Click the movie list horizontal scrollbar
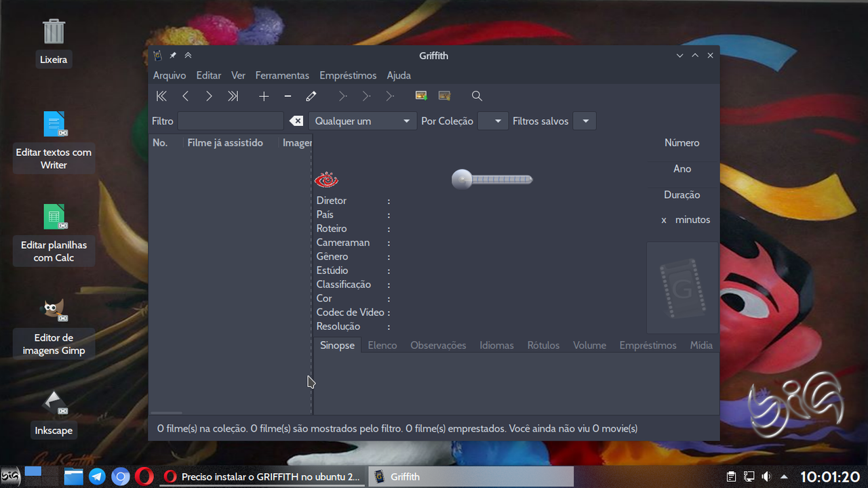This screenshot has width=868, height=488. 166,412
